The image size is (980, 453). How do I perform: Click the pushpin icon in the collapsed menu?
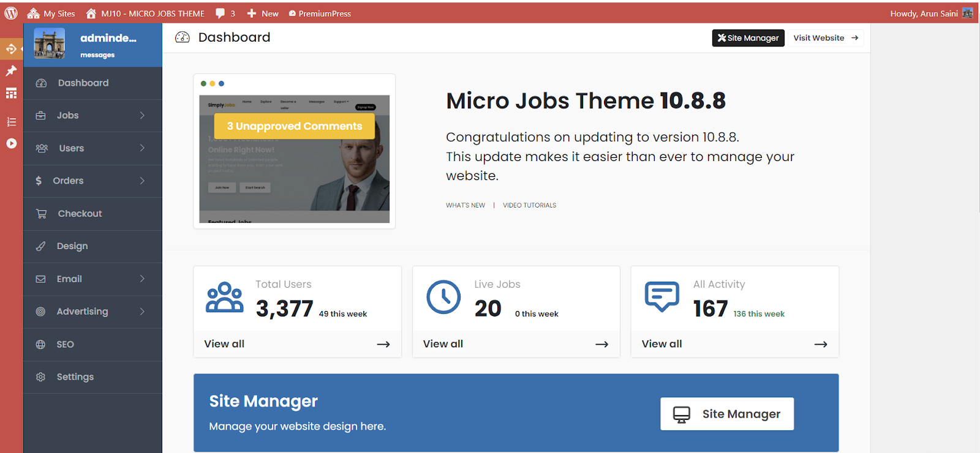click(x=11, y=71)
